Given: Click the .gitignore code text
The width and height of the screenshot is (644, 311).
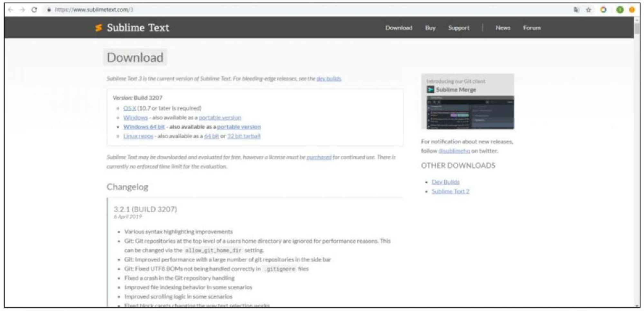Looking at the screenshot, I should pyautogui.click(x=279, y=269).
